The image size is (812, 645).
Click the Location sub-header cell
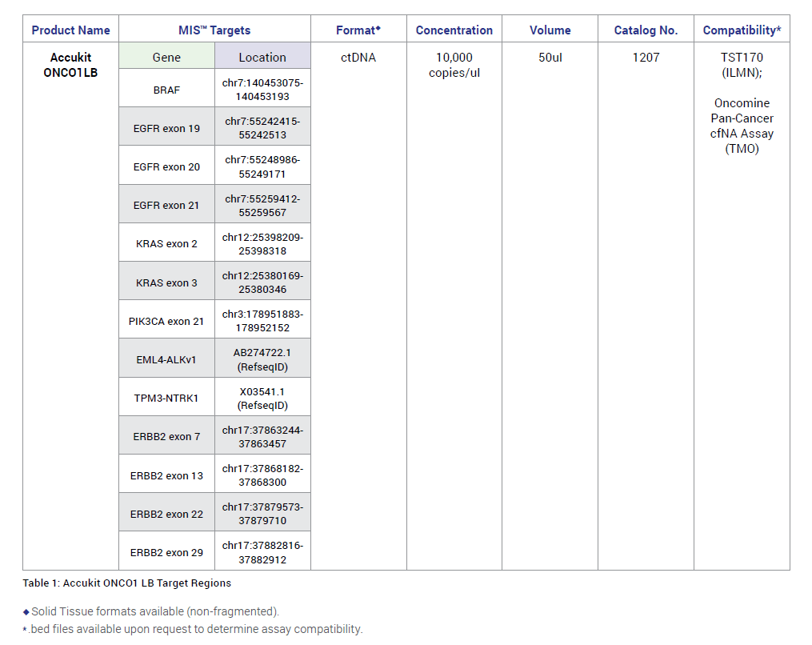pos(262,56)
